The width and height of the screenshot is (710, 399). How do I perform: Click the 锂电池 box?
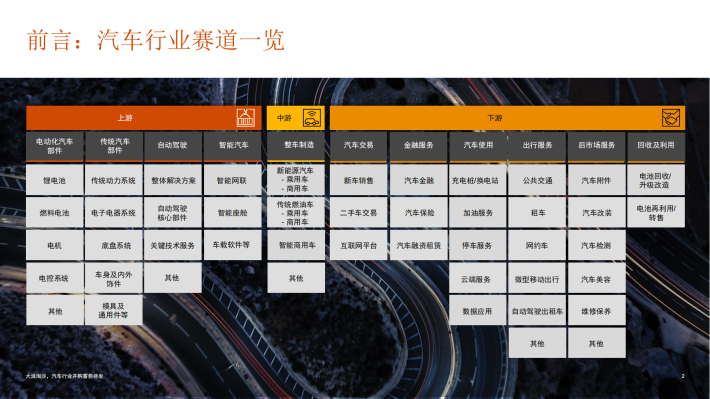pos(54,180)
